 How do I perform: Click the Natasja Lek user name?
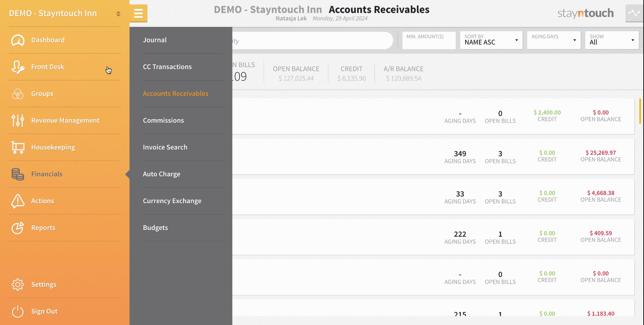tap(291, 18)
